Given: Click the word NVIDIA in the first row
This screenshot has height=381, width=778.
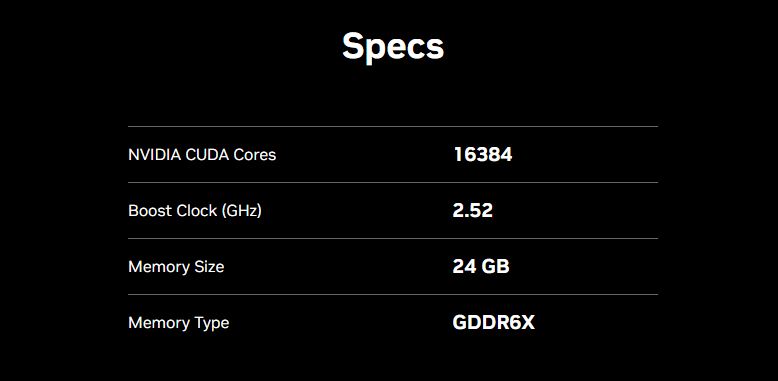Looking at the screenshot, I should [x=155, y=155].
